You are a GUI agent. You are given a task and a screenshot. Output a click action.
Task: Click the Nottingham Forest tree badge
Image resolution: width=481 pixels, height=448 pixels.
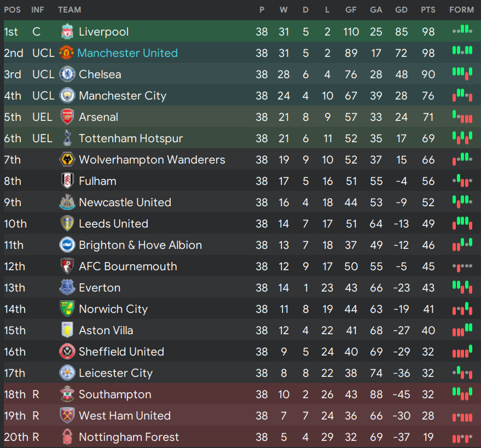tap(67, 437)
